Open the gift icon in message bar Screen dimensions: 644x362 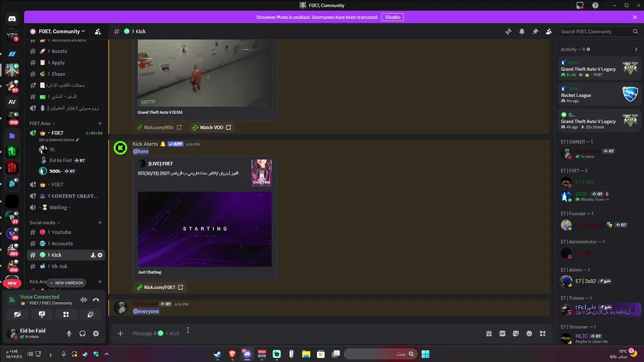489,333
